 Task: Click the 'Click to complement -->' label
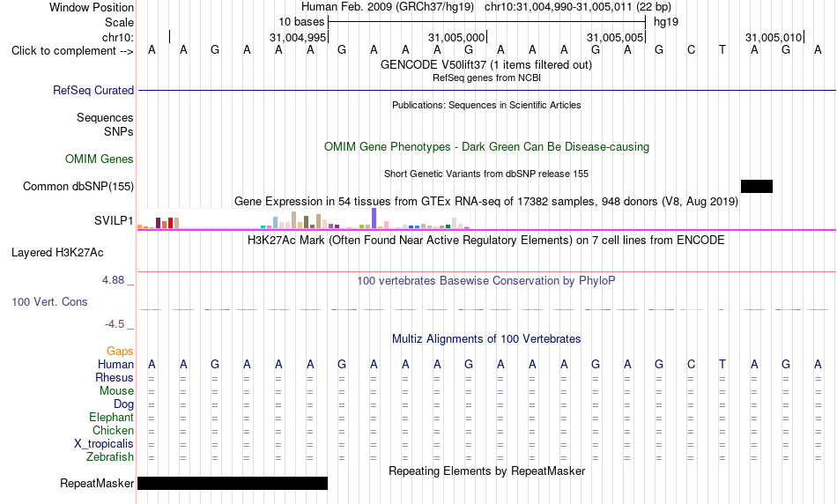(x=72, y=51)
